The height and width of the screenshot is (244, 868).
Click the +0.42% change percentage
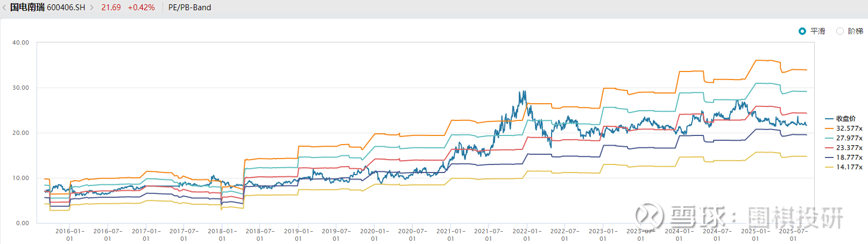(141, 8)
